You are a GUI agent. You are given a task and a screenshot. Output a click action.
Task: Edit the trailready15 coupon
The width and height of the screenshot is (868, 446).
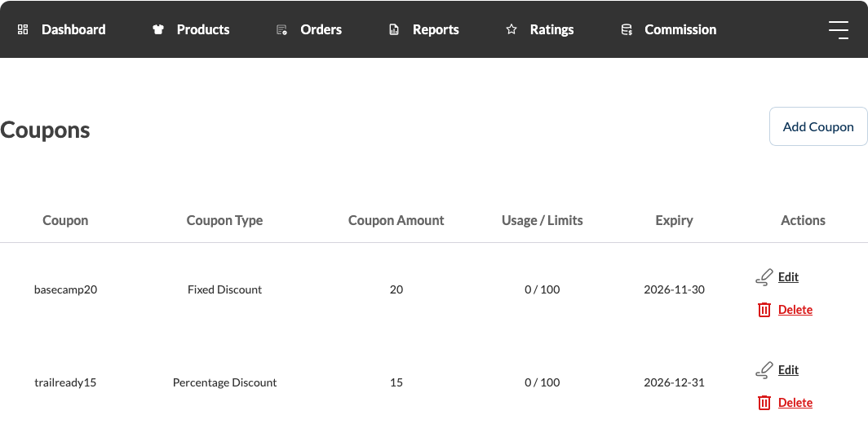coord(788,369)
